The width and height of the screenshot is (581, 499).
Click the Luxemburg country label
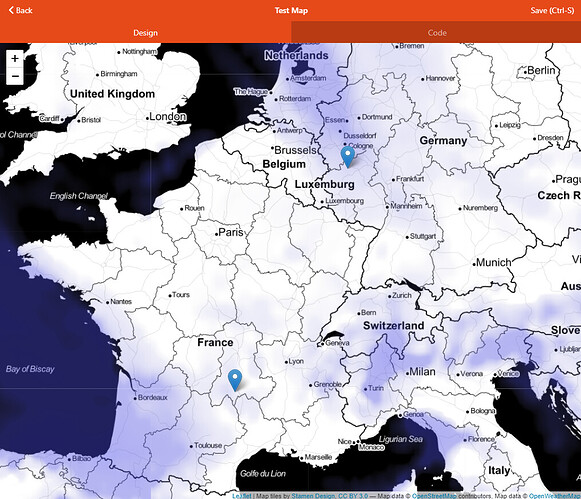(x=325, y=184)
